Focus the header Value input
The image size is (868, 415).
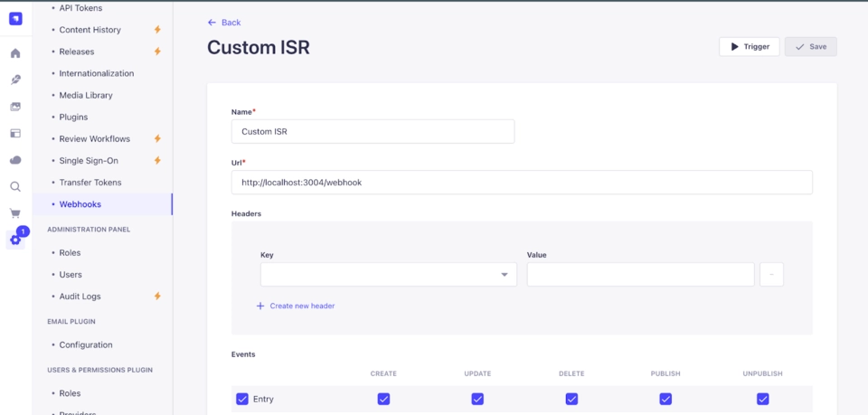coord(640,275)
